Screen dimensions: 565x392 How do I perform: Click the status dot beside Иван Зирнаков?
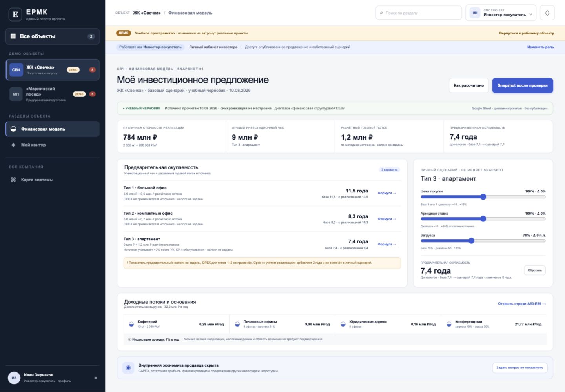96,378
